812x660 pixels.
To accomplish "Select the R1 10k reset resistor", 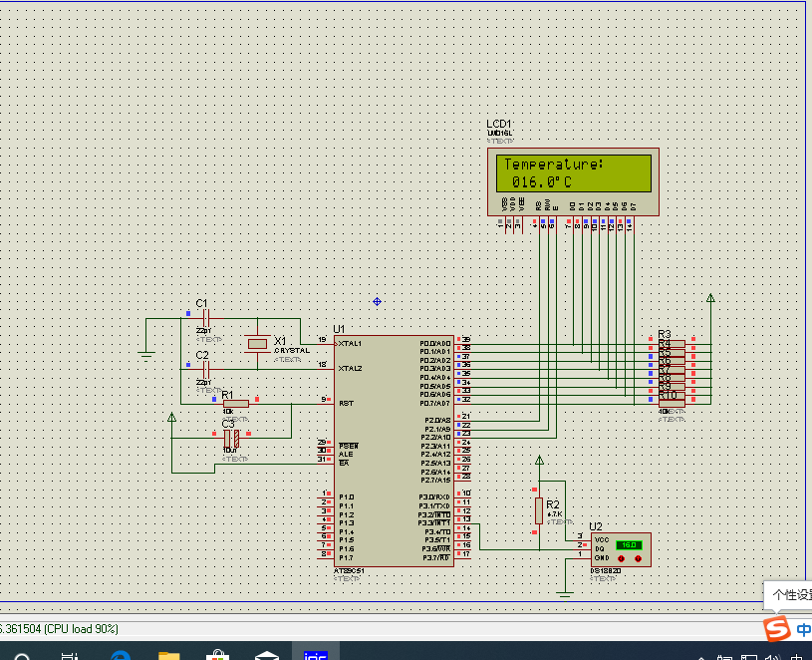I will pos(235,404).
